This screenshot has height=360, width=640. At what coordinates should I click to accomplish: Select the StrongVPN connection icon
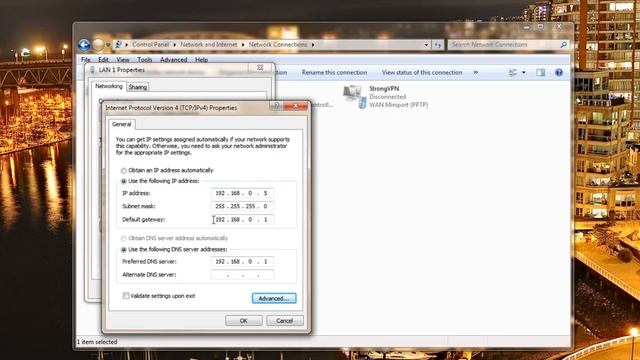tap(354, 96)
